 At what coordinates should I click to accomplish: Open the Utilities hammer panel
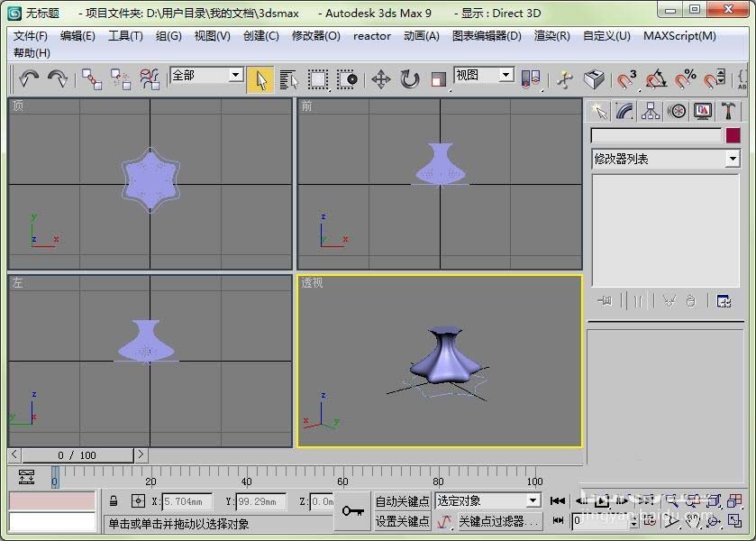729,111
